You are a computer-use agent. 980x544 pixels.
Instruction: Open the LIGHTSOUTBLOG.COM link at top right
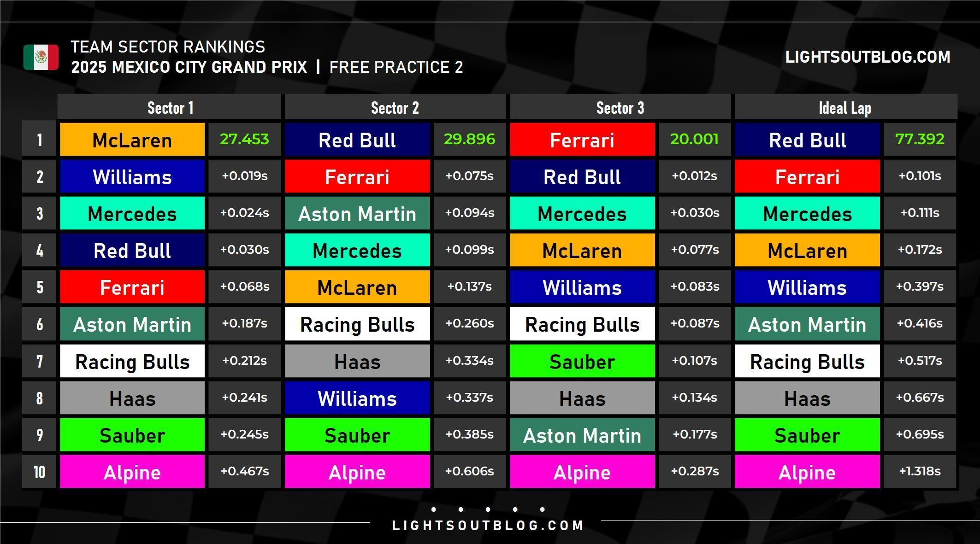(x=868, y=57)
